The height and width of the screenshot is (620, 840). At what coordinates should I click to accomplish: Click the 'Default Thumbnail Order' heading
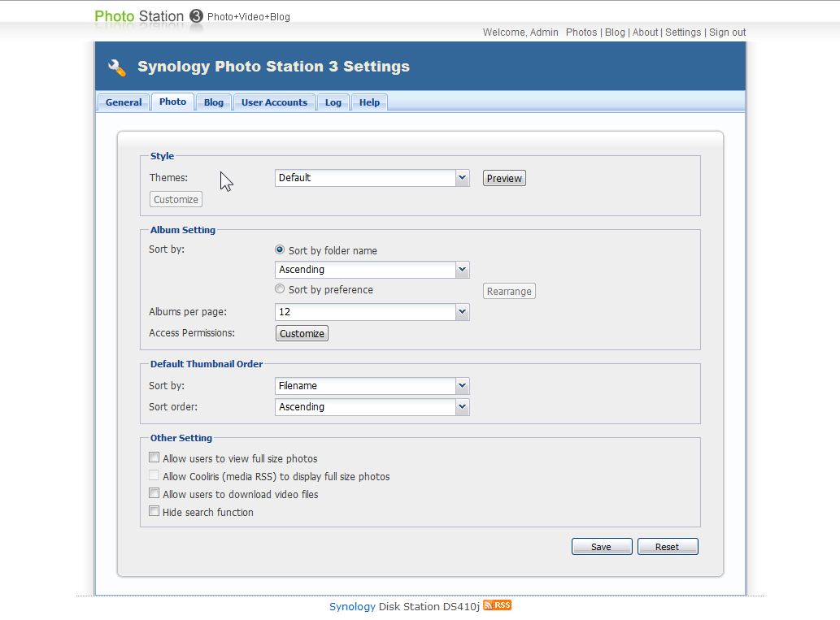click(207, 364)
